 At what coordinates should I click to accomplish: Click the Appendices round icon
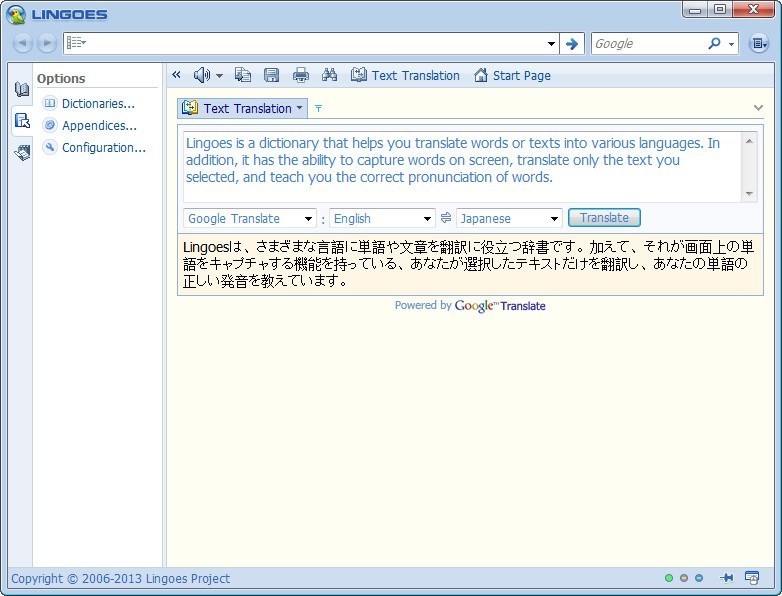click(x=50, y=125)
